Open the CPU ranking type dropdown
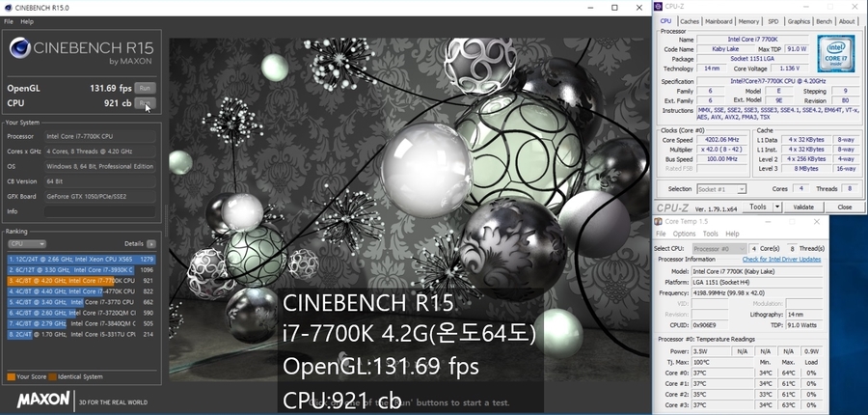The width and height of the screenshot is (868, 415). tap(27, 244)
